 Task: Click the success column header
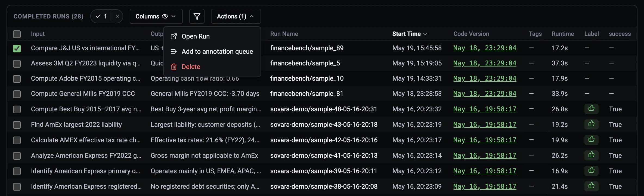pos(620,34)
